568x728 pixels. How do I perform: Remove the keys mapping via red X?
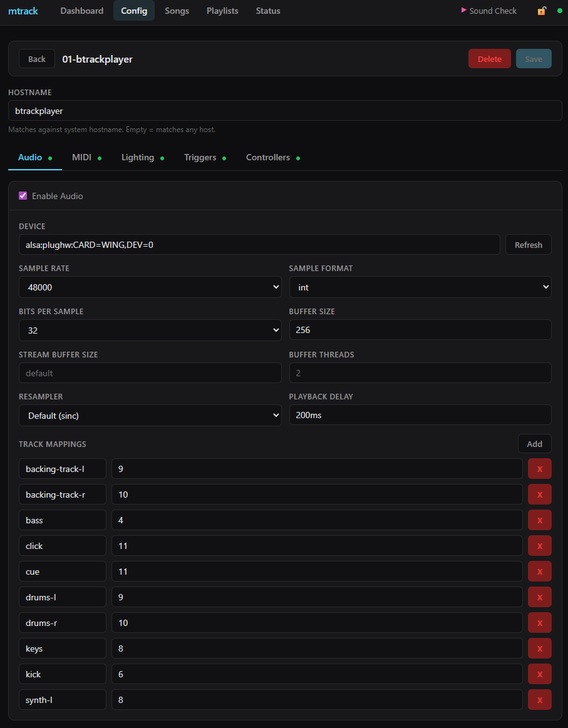[x=539, y=648]
